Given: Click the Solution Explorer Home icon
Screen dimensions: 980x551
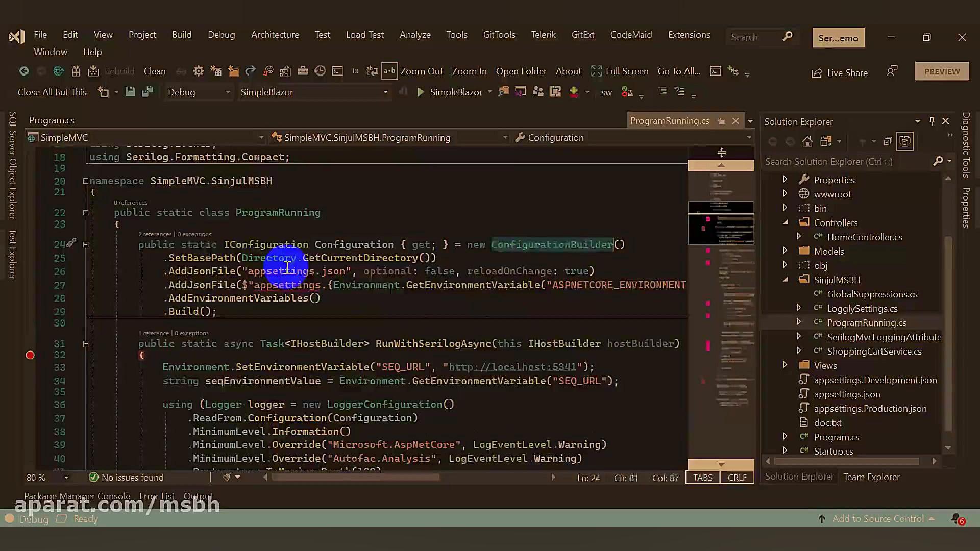Looking at the screenshot, I should (x=807, y=141).
